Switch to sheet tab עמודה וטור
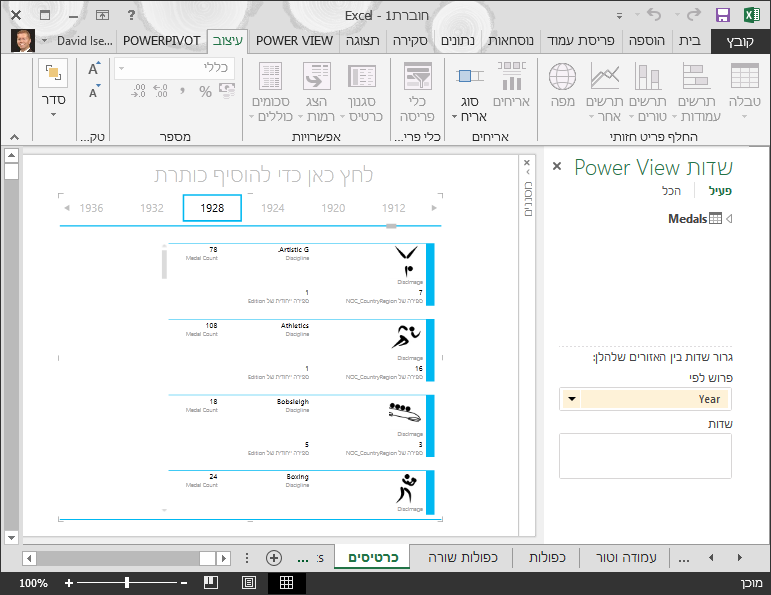Viewport: 771px width, 595px height. tap(626, 558)
